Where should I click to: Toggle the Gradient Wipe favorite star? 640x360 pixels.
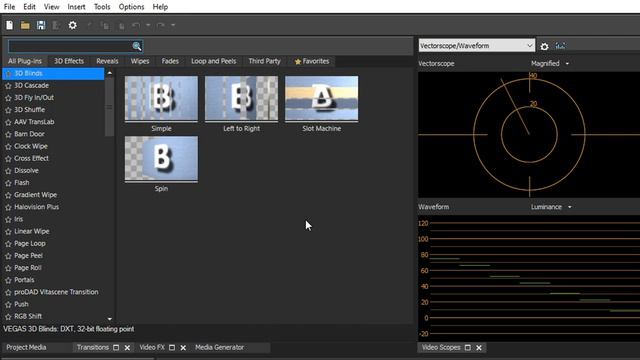tap(8, 195)
